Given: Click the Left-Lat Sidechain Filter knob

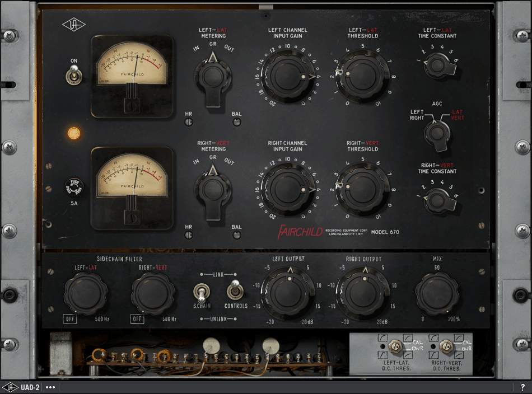Looking at the screenshot, I should (86, 293).
